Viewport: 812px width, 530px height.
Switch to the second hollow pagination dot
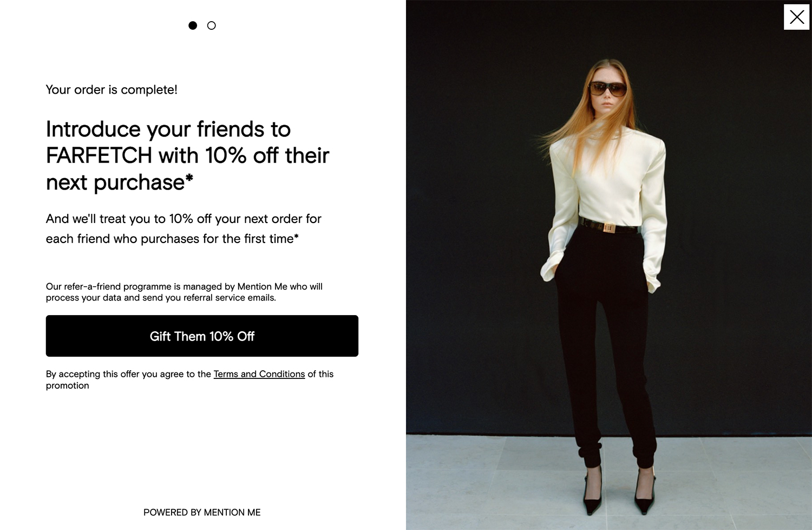click(x=212, y=25)
